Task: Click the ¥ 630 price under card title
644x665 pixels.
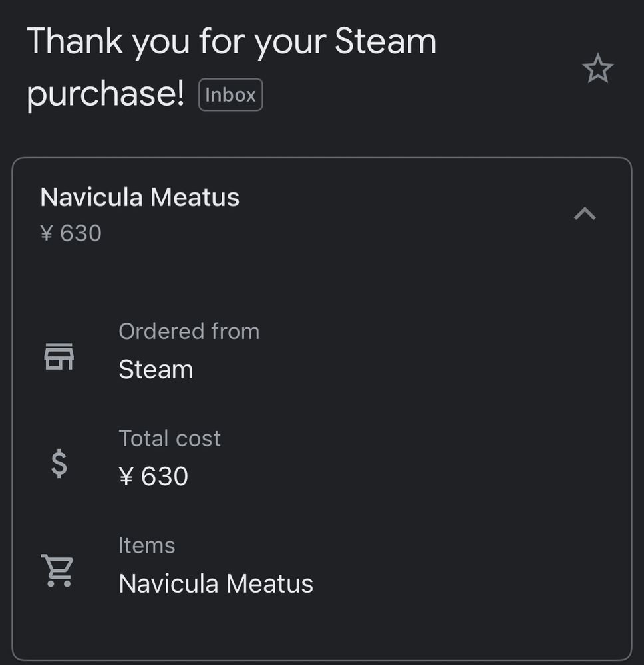Action: (71, 233)
